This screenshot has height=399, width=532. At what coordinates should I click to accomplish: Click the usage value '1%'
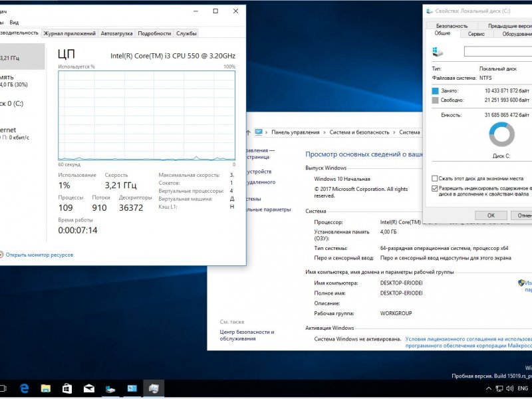click(64, 186)
